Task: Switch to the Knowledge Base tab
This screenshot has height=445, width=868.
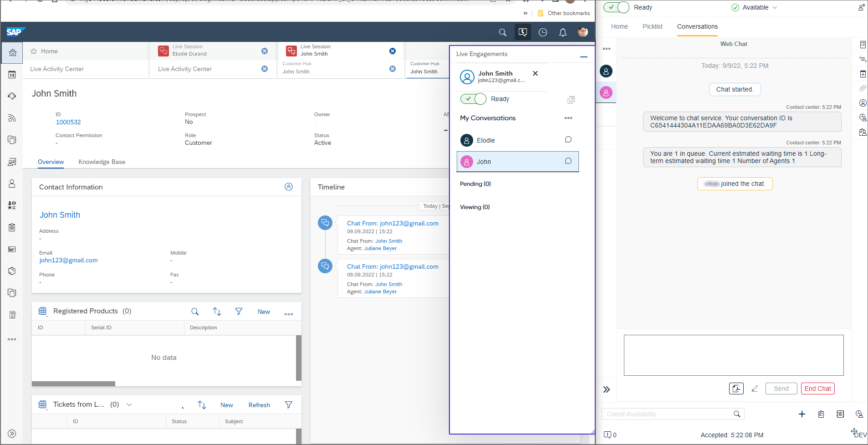Action: point(102,162)
